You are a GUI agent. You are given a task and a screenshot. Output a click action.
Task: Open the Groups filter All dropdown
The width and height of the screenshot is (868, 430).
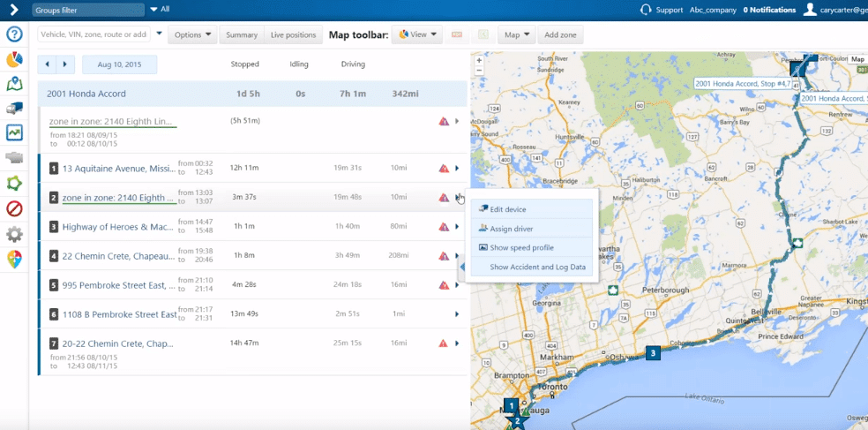point(160,10)
